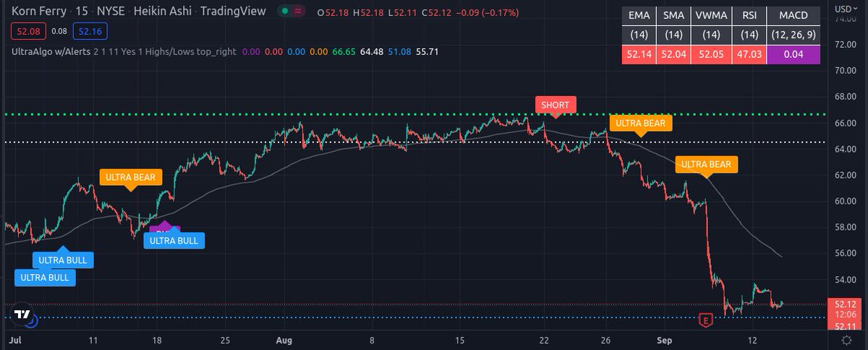Click the open value O52.18
The width and height of the screenshot is (868, 350).
[x=333, y=12]
